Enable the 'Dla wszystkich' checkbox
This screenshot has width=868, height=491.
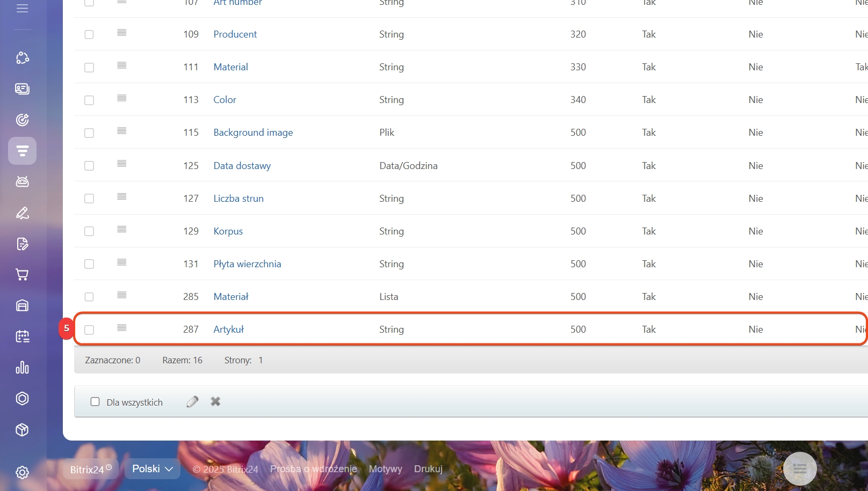click(95, 402)
